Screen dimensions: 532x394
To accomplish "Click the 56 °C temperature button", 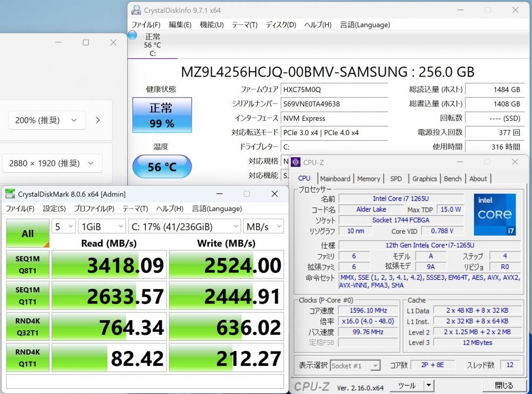I will pyautogui.click(x=162, y=166).
